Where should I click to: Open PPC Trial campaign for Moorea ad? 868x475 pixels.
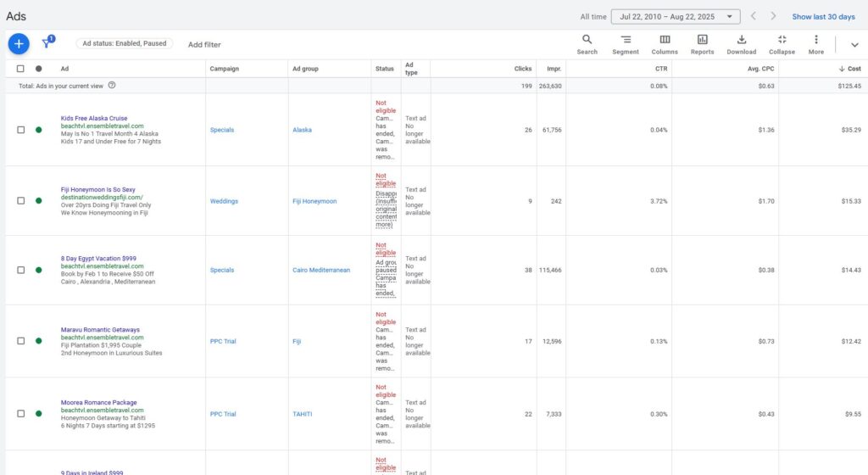tap(223, 414)
